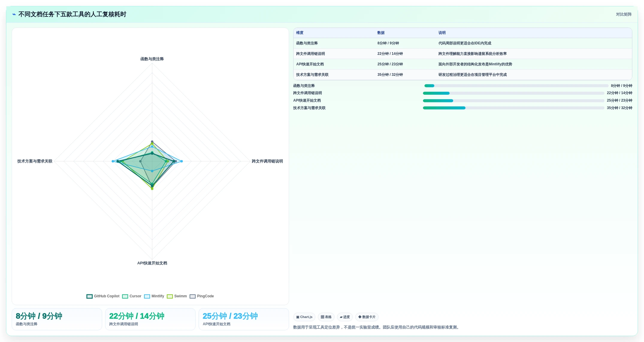Click the 22分钟 / 14分钟 data card
Viewport: 644px width, 342px height.
[x=150, y=319]
